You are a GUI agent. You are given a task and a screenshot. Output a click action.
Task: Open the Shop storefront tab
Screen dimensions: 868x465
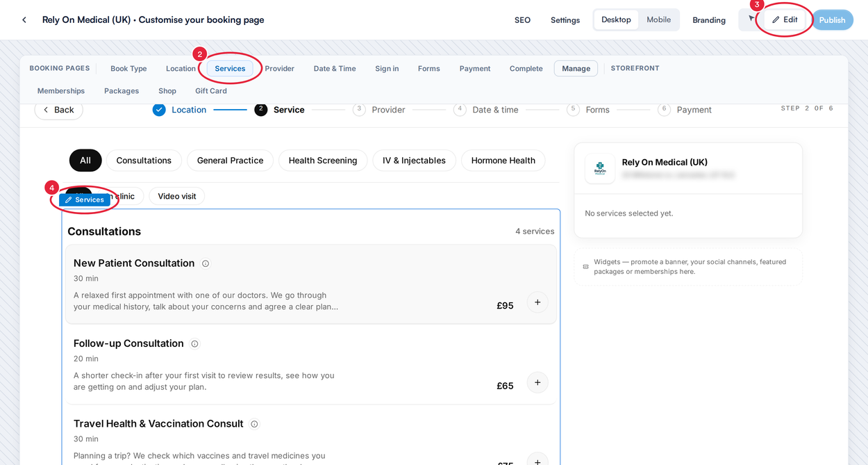coord(167,90)
